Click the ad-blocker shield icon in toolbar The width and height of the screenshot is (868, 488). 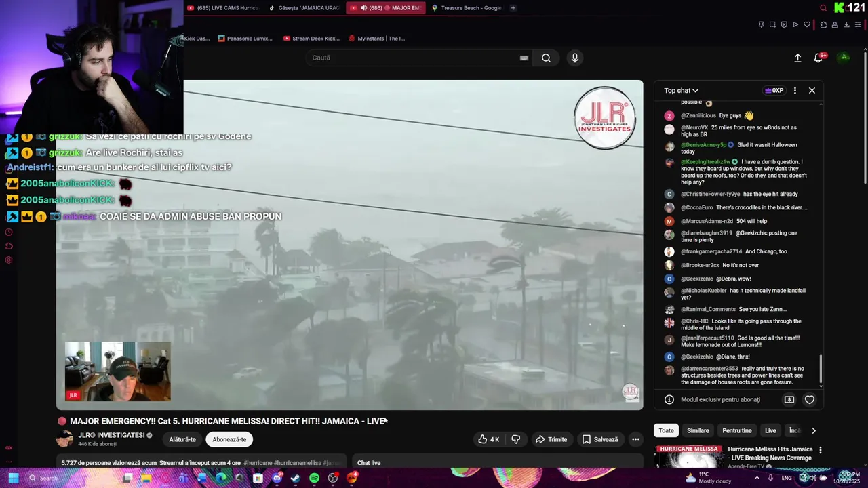[x=784, y=24]
